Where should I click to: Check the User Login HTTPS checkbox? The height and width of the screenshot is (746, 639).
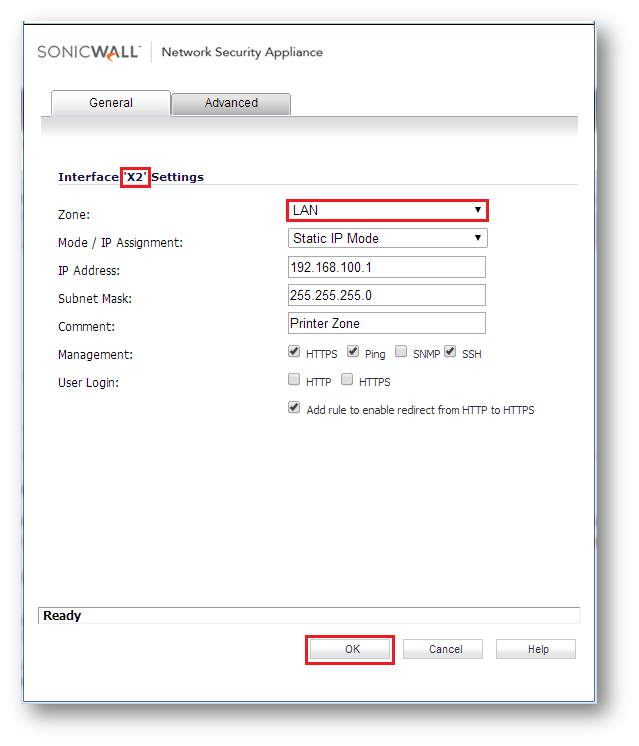347,380
